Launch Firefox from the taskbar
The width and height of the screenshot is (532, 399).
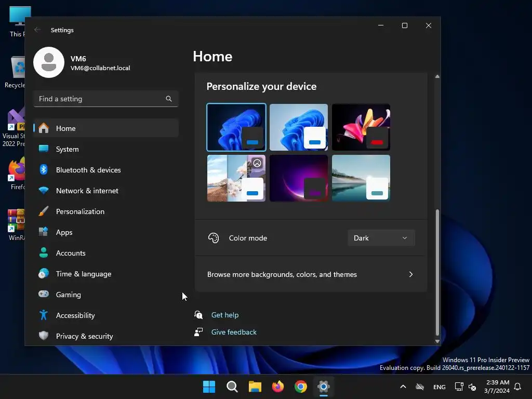click(x=278, y=387)
